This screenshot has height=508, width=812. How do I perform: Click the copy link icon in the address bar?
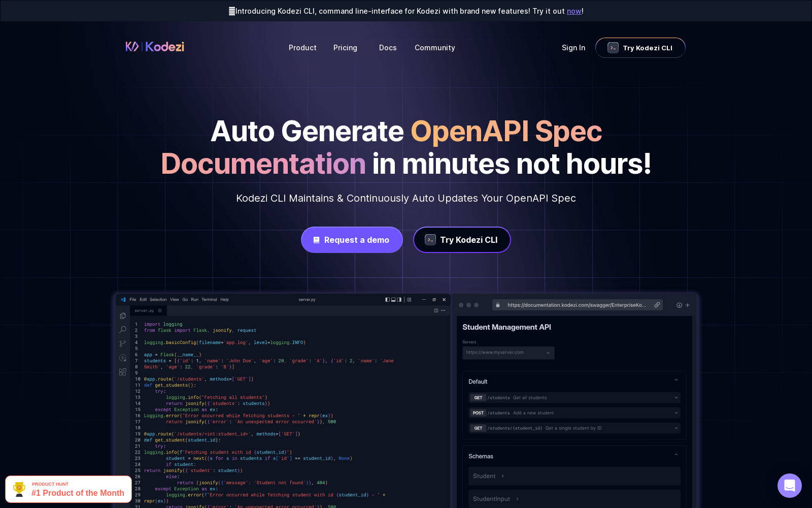coord(657,305)
